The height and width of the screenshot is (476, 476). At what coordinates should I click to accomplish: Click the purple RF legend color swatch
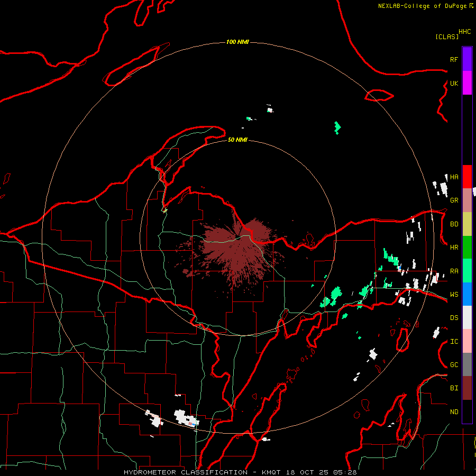point(467,59)
